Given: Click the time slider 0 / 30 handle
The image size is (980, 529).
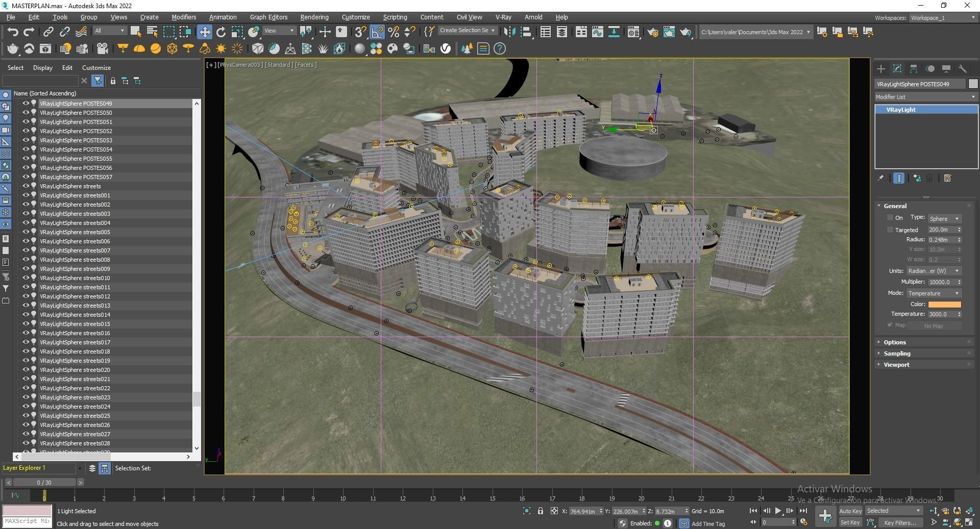Looking at the screenshot, I should pyautogui.click(x=44, y=482).
